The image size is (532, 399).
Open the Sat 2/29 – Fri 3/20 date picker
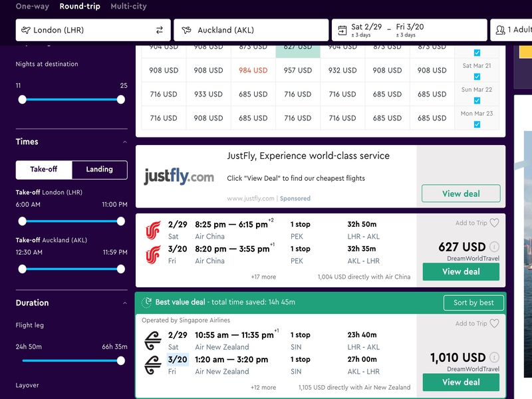coord(409,30)
